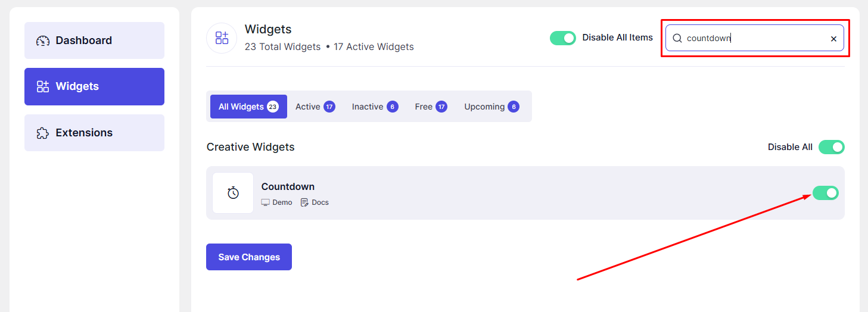Switch to the Active tab
The image size is (868, 312).
315,107
